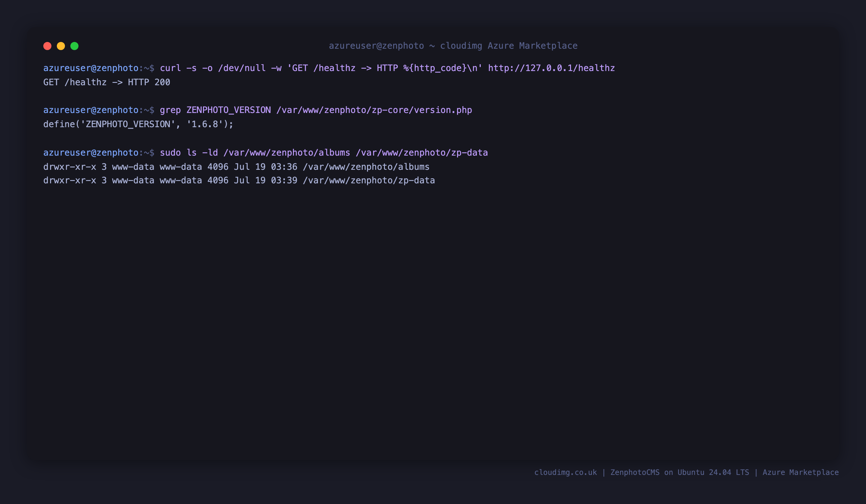The height and width of the screenshot is (504, 866).
Task: Click the version.php file path
Action: point(374,110)
